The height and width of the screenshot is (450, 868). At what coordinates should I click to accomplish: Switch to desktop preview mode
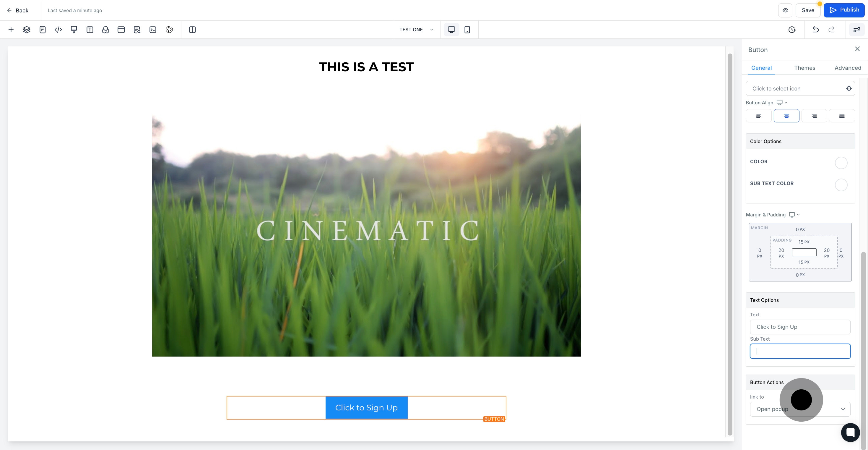point(451,30)
